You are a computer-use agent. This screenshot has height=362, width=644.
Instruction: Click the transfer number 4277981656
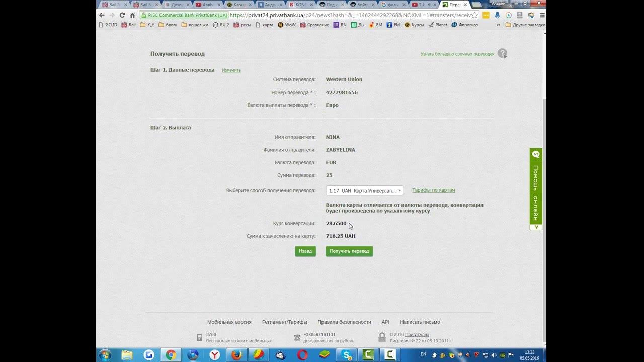pyautogui.click(x=342, y=93)
